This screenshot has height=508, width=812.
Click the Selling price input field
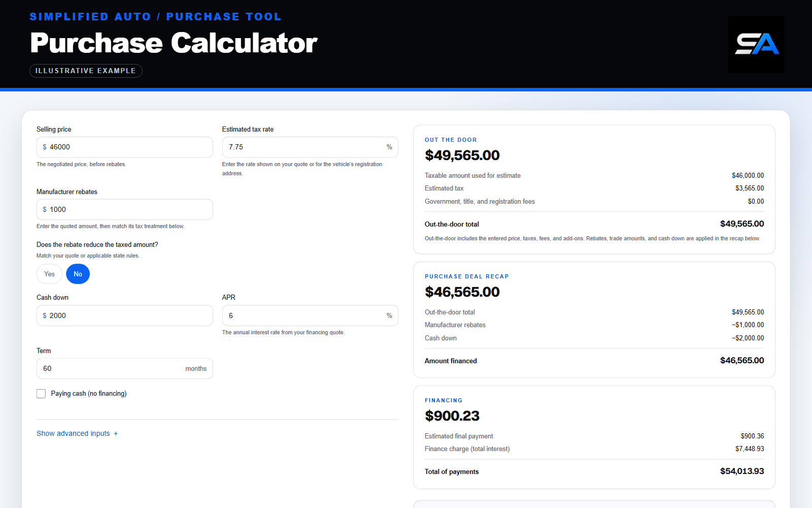pyautogui.click(x=125, y=147)
